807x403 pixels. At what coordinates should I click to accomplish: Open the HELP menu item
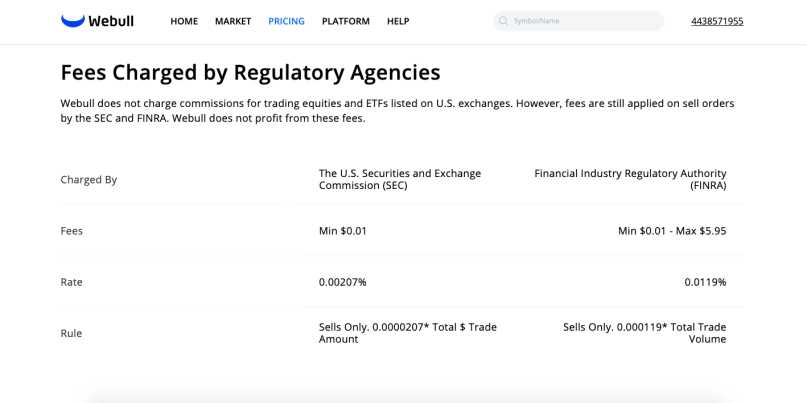398,21
